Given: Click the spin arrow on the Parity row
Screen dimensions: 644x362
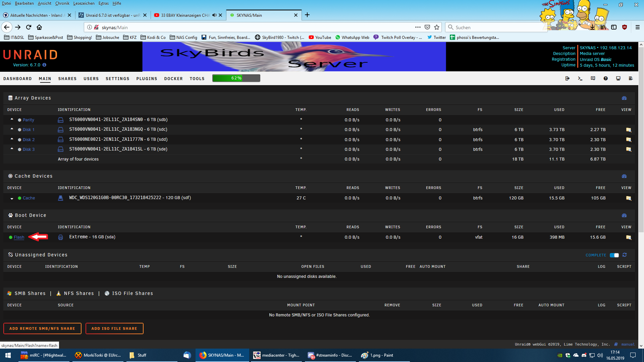Looking at the screenshot, I should pyautogui.click(x=12, y=119).
